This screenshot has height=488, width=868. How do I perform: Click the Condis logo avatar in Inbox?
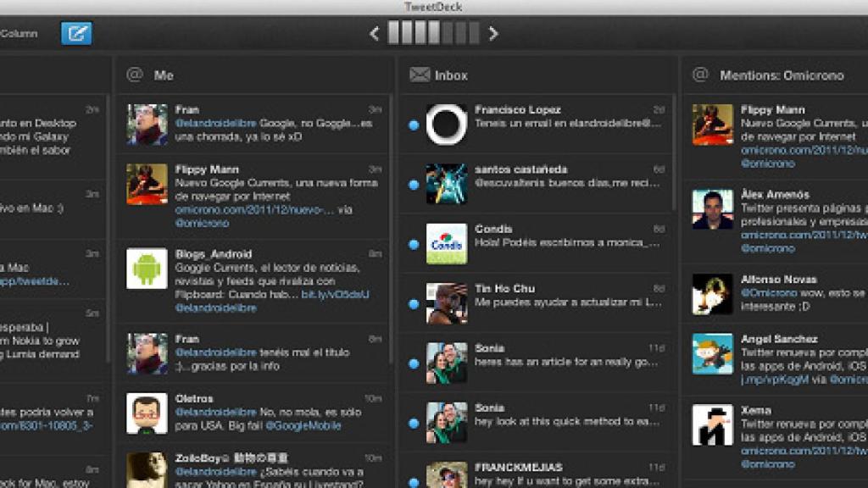tap(447, 244)
